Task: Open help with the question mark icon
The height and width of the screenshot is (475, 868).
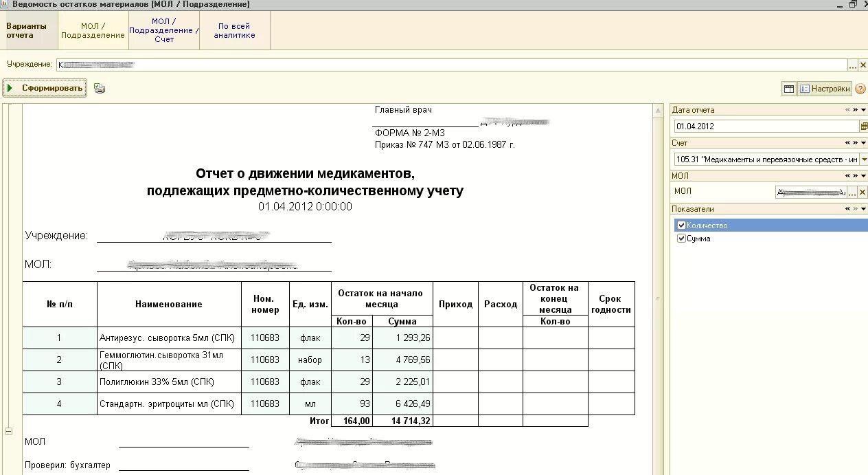Action: tap(860, 89)
